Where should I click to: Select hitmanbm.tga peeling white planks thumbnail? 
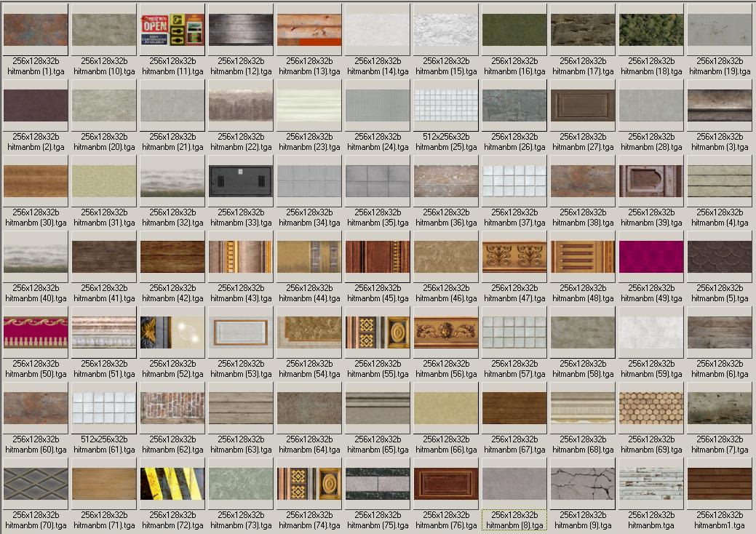click(x=651, y=484)
